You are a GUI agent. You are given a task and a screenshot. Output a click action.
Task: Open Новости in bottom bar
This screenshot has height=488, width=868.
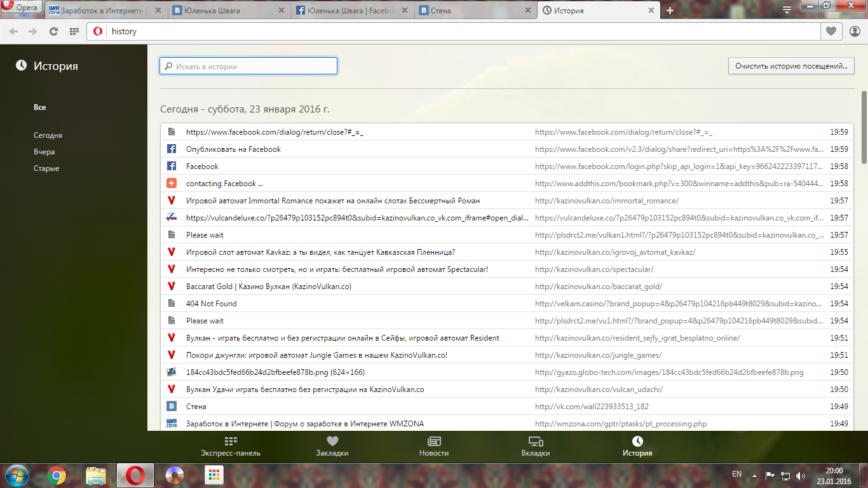point(434,447)
